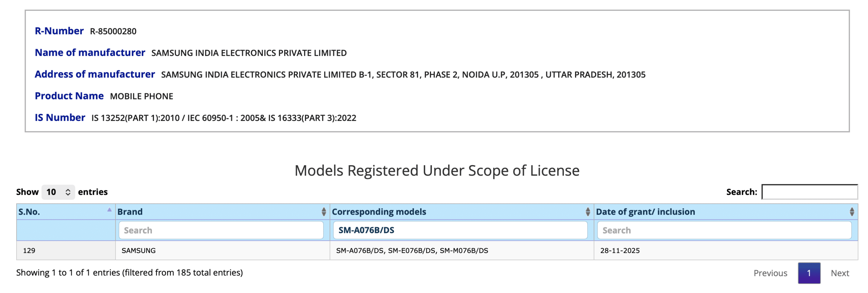Image resolution: width=868 pixels, height=293 pixels.
Task: Go to the Next page
Action: click(840, 273)
